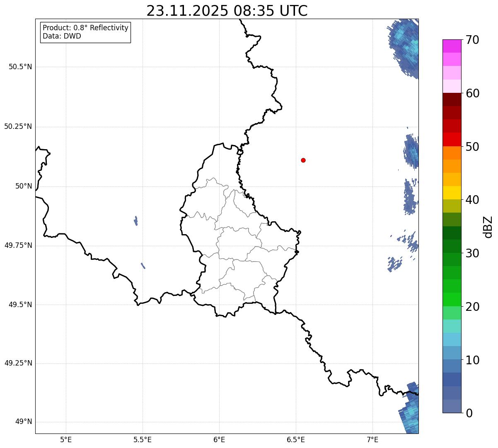Click the small radar echo near 5.5°E, 49.67°N
This screenshot has height=448, width=498.
[x=143, y=266]
